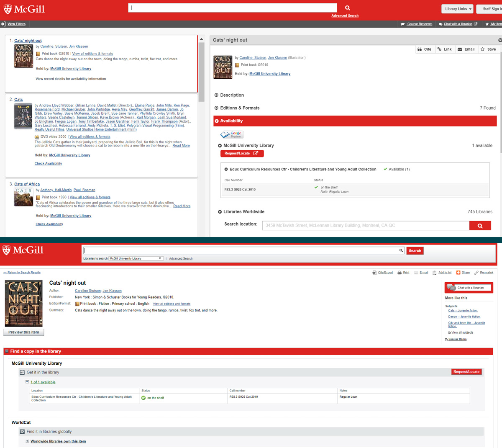Screen dimensions: 502x448
Task: Get a record link with the Link button
Action: point(444,49)
